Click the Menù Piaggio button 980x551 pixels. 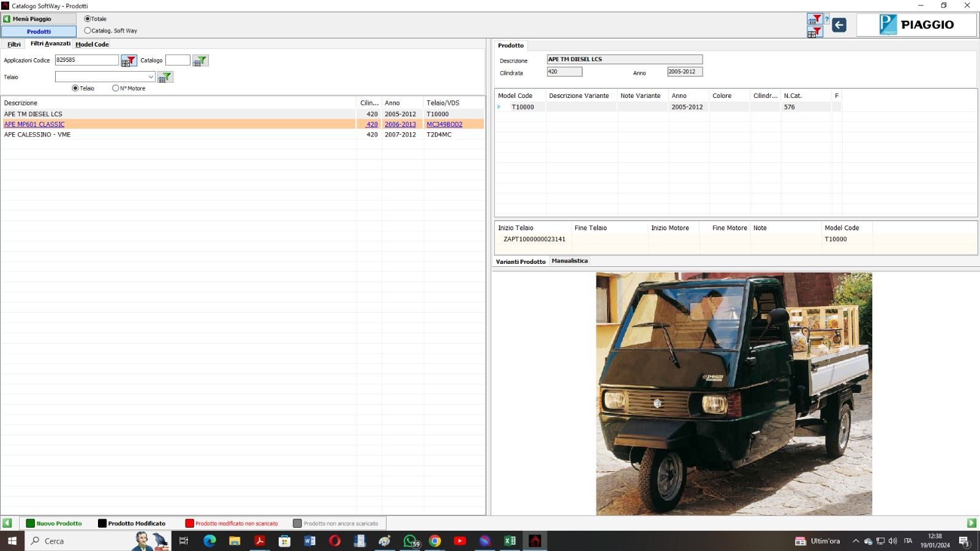tap(39, 19)
